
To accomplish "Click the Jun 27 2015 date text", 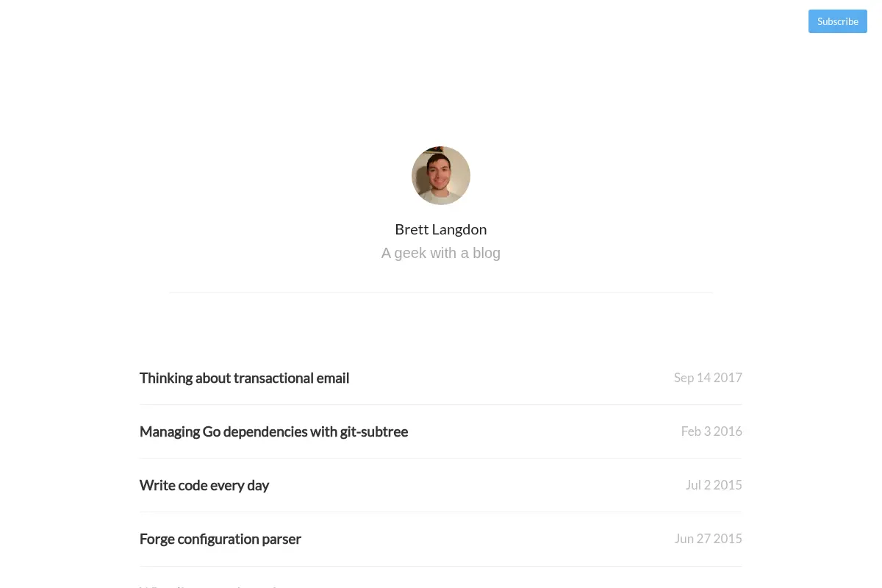I will [x=709, y=539].
